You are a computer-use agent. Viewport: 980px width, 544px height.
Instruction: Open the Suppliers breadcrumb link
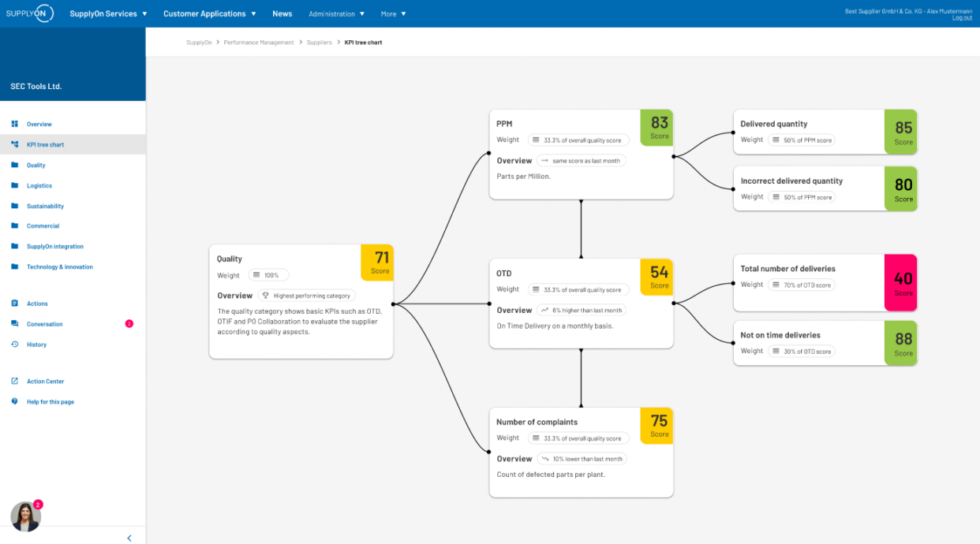click(319, 42)
